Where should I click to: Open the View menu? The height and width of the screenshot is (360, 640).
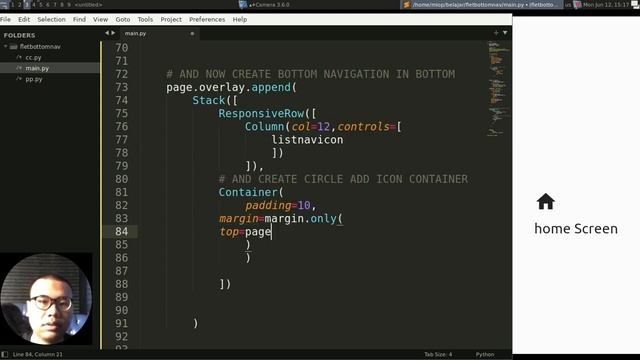(x=100, y=19)
